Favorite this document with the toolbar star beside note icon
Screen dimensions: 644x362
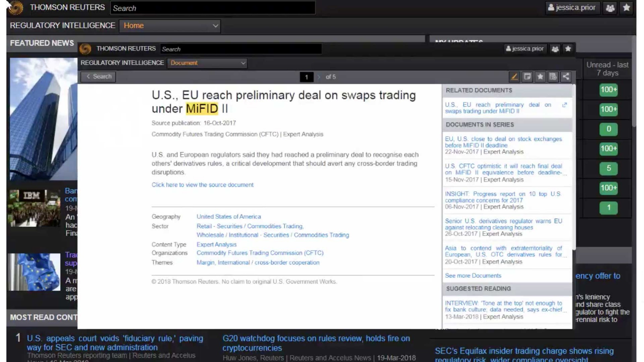tap(540, 77)
